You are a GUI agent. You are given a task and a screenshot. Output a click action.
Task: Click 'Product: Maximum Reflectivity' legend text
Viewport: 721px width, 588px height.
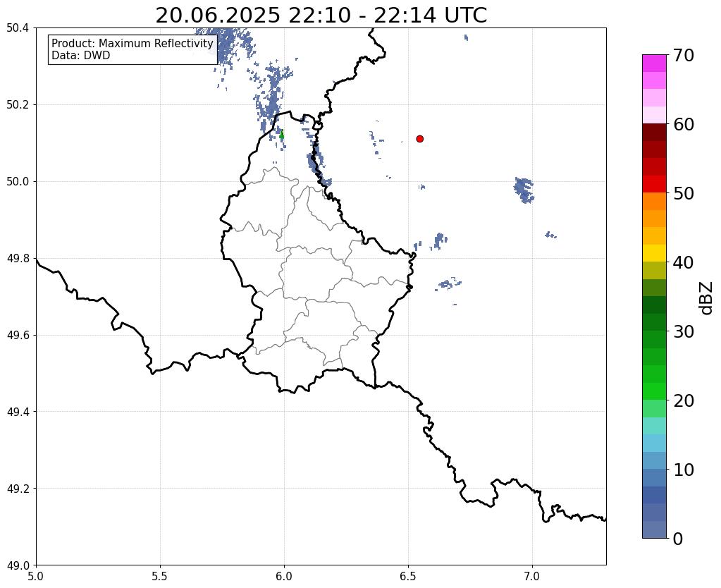(x=133, y=43)
